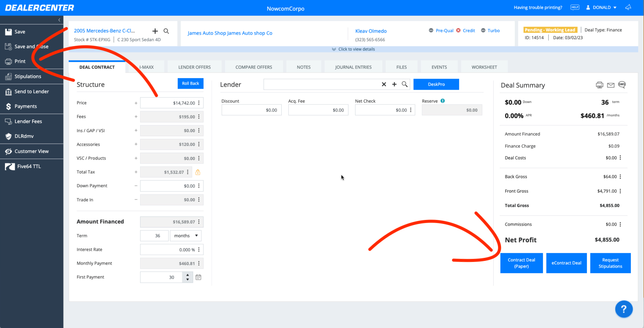Open Price options three-dot menu
Image resolution: width=644 pixels, height=328 pixels.
[x=199, y=103]
